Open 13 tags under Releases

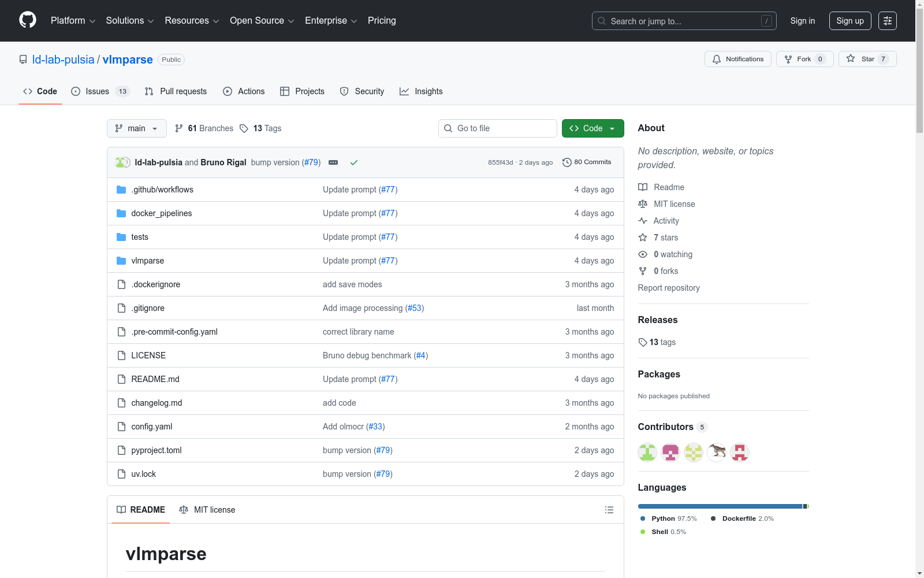(657, 342)
